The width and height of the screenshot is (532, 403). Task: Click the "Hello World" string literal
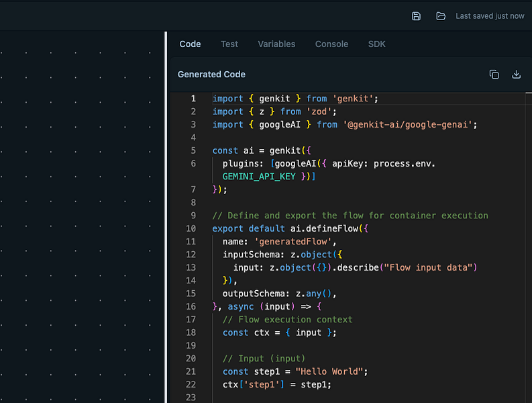[x=329, y=371]
